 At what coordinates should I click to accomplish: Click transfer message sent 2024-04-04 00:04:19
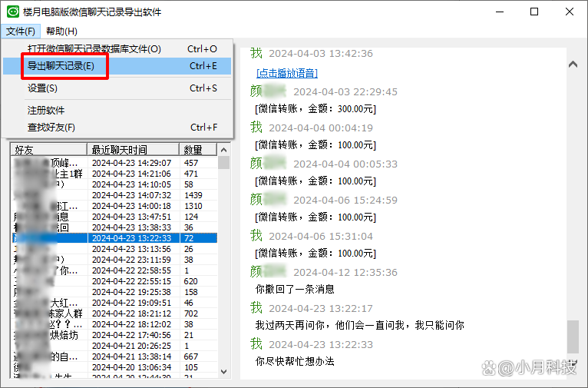point(315,145)
